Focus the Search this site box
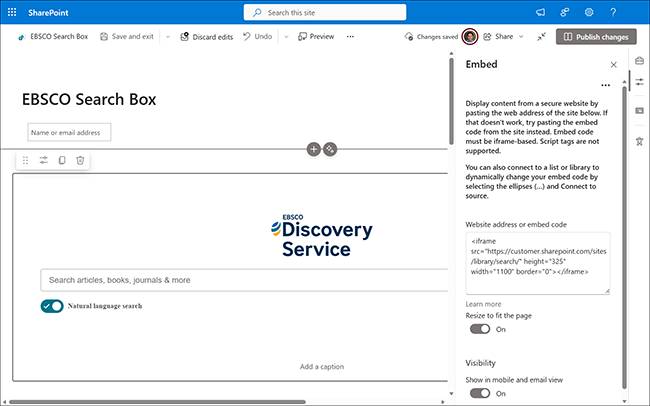Viewport: 650px width, 406px height. [x=325, y=12]
